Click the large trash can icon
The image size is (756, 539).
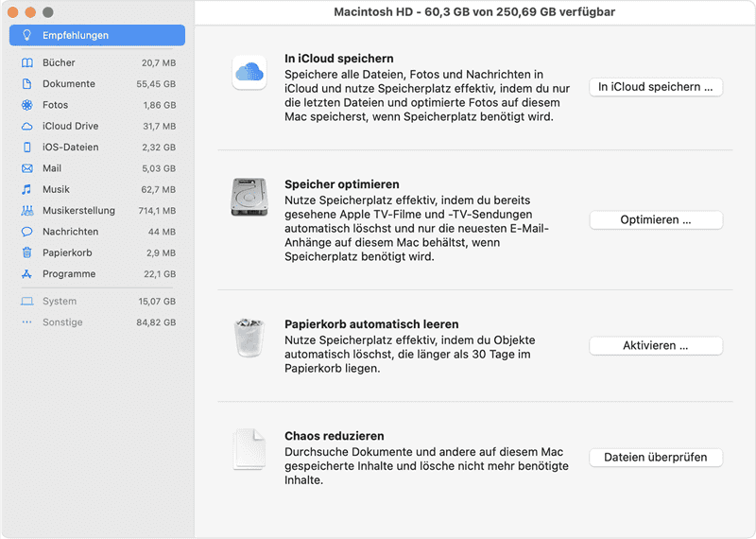point(249,338)
